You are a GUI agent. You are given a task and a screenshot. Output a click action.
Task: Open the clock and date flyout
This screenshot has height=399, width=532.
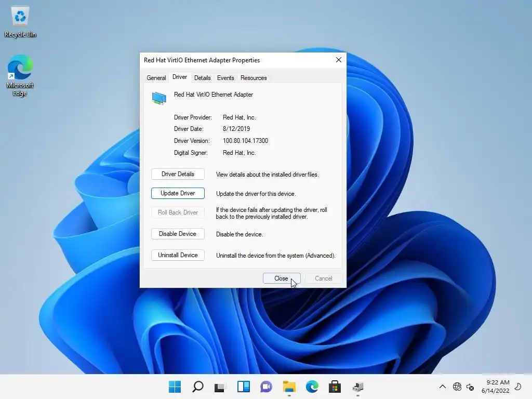click(495, 387)
